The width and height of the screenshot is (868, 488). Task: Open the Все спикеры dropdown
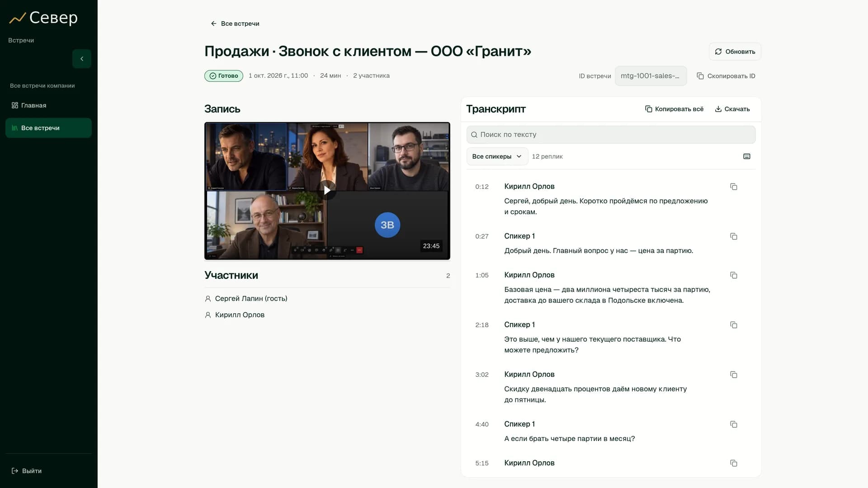497,156
